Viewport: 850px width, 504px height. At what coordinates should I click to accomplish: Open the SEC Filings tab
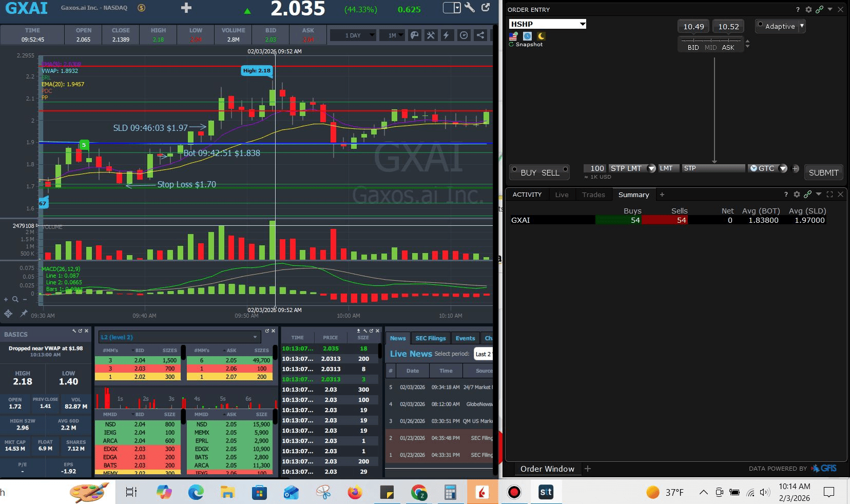431,338
